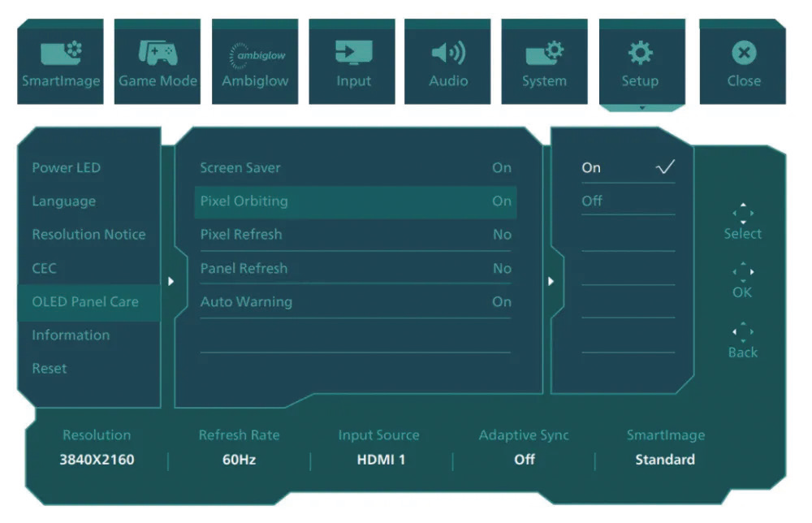Close the OSD with the Close icon
The image size is (812, 523).
tap(744, 52)
